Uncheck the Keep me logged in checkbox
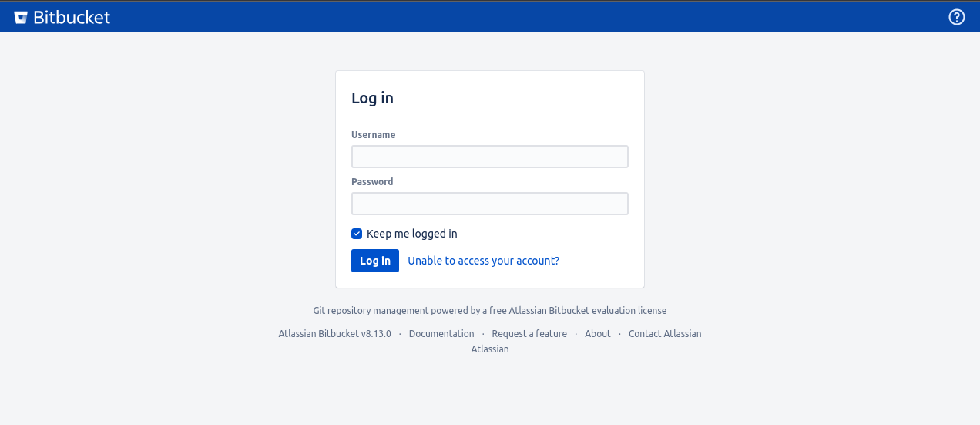Viewport: 980px width, 425px height. pyautogui.click(x=357, y=234)
